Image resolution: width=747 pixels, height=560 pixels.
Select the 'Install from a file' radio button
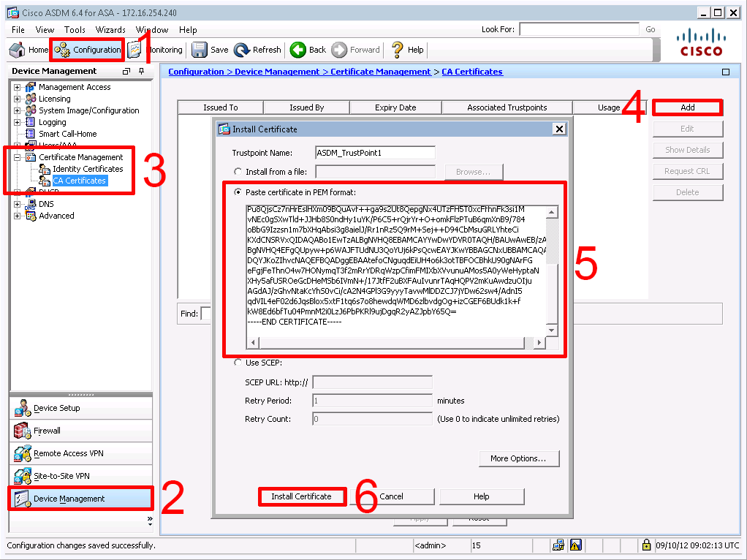238,172
